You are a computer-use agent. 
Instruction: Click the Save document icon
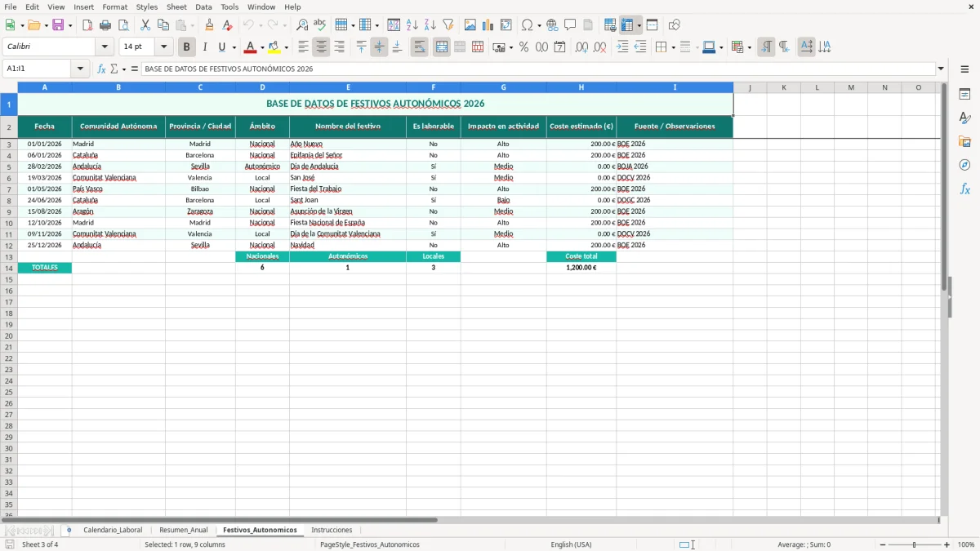tap(58, 25)
